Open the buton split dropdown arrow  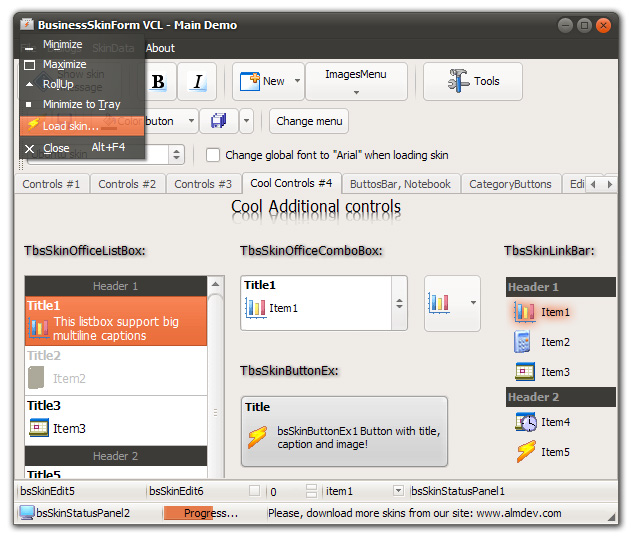[191, 120]
